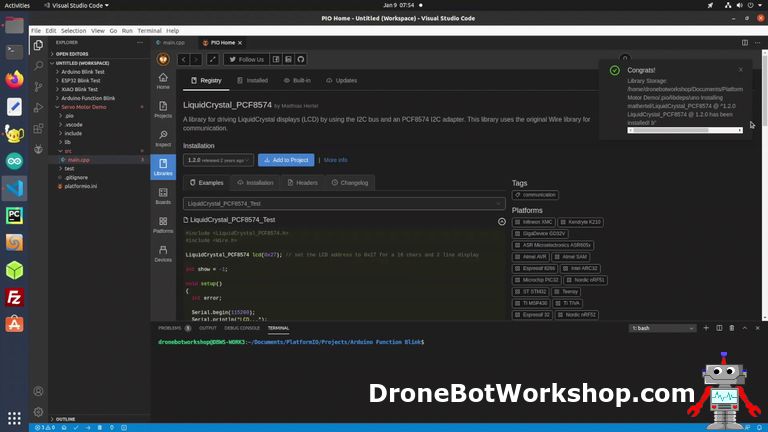Add a new terminal

[x=706, y=328]
